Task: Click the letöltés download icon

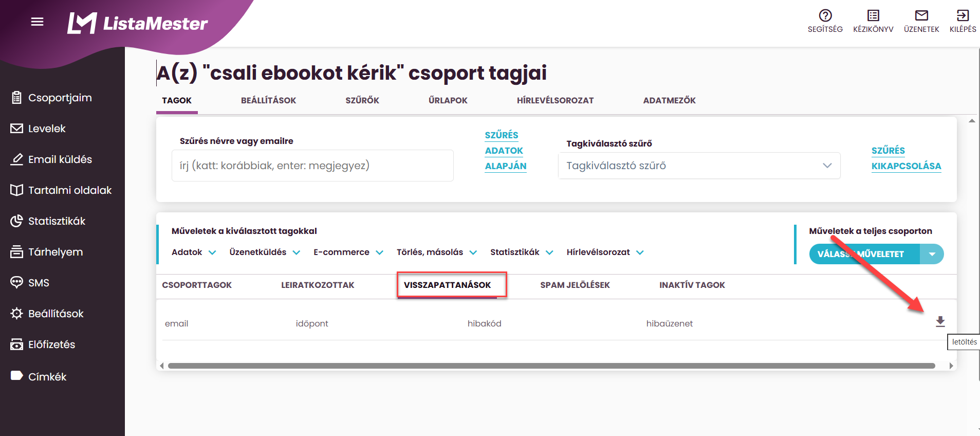Action: coord(940,322)
